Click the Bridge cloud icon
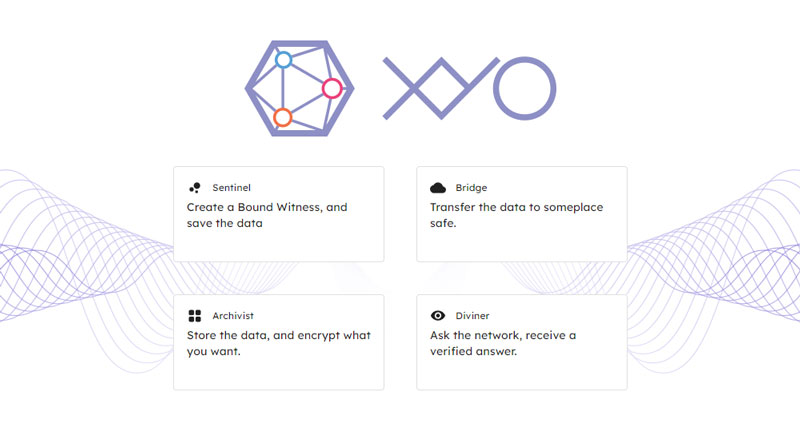Screen dimensions: 800x430 437,187
